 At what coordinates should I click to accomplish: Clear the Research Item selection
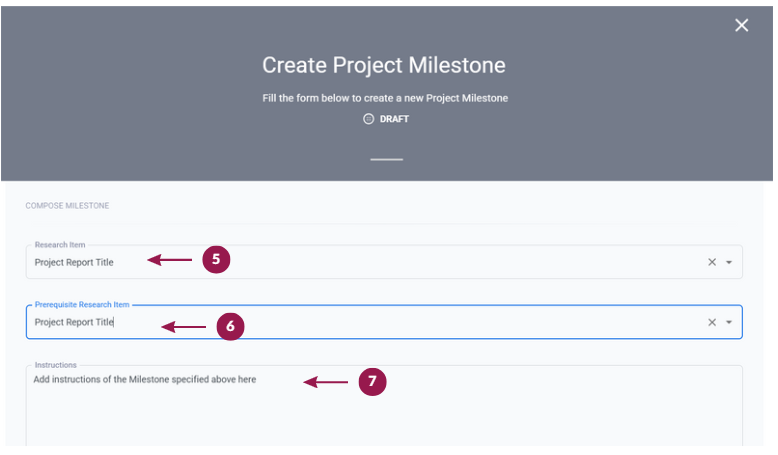click(x=712, y=262)
